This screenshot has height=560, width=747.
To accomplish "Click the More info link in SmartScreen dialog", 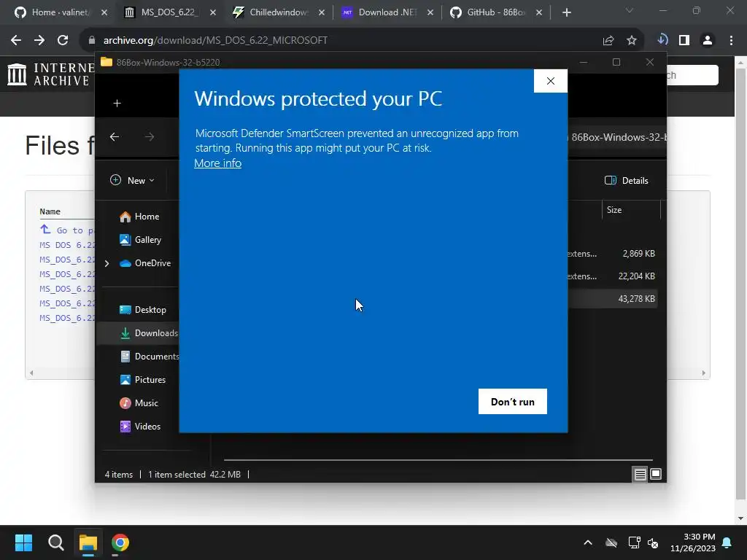I will (x=217, y=163).
